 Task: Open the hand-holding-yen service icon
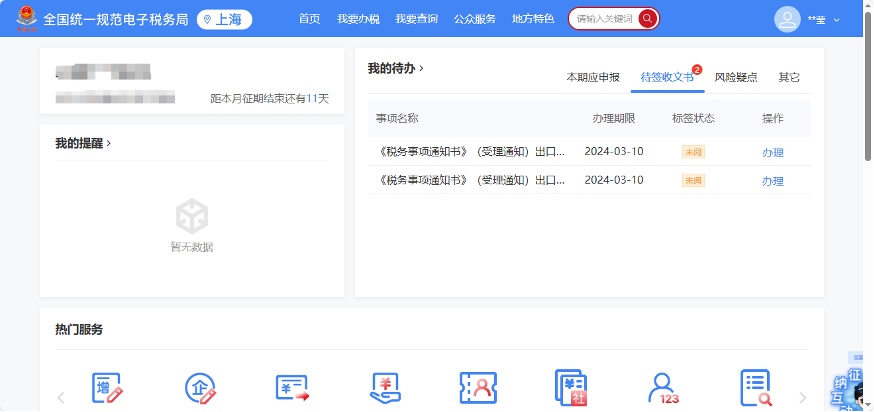385,388
